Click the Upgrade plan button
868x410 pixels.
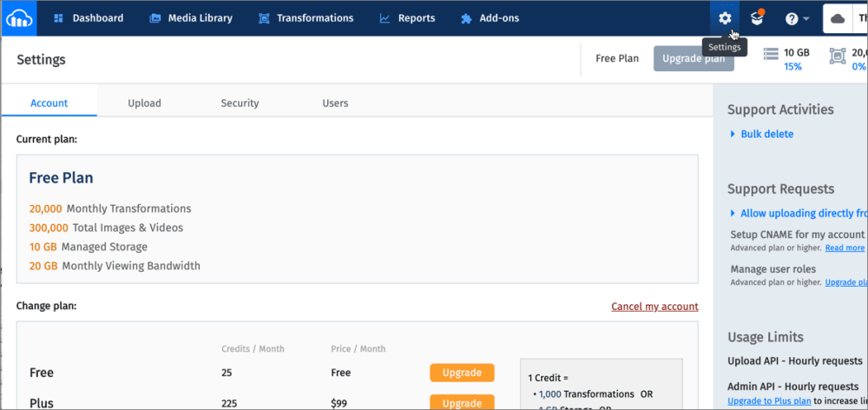(x=694, y=59)
